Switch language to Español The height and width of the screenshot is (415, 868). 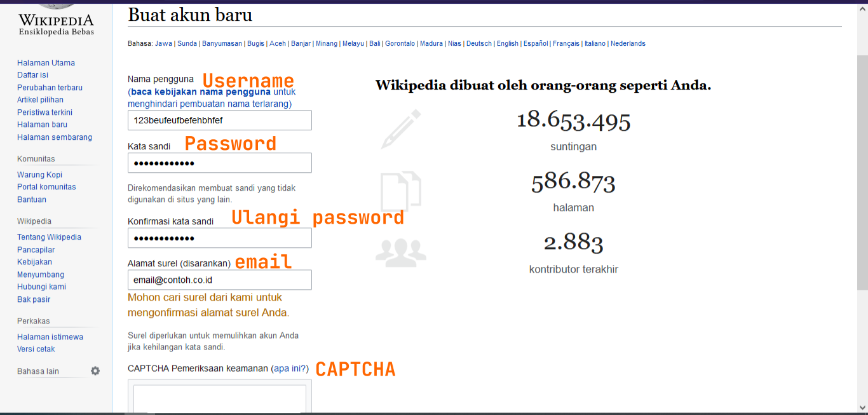(x=536, y=44)
